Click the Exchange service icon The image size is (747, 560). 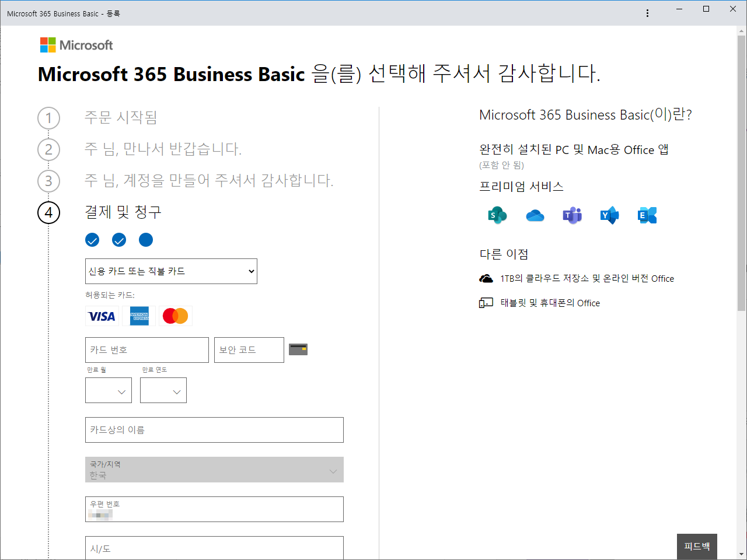pos(647,215)
